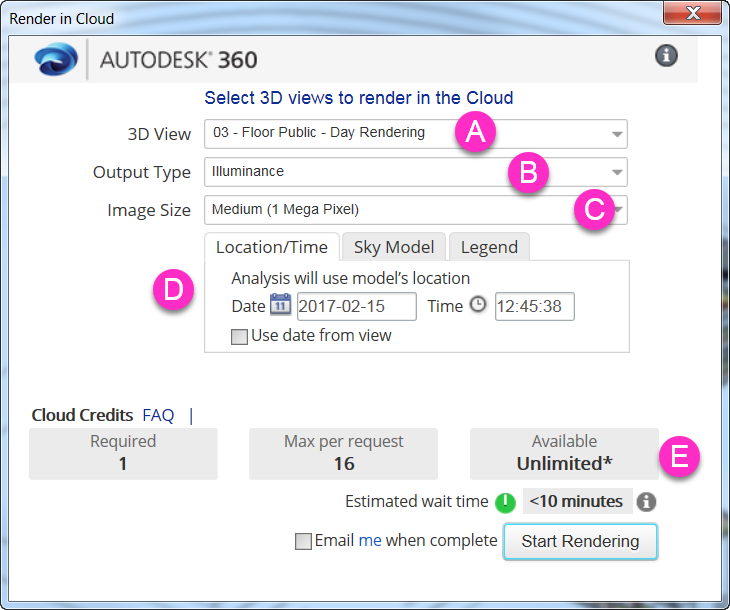730x610 pixels.
Task: Click the clock icon beside Time
Action: [477, 305]
